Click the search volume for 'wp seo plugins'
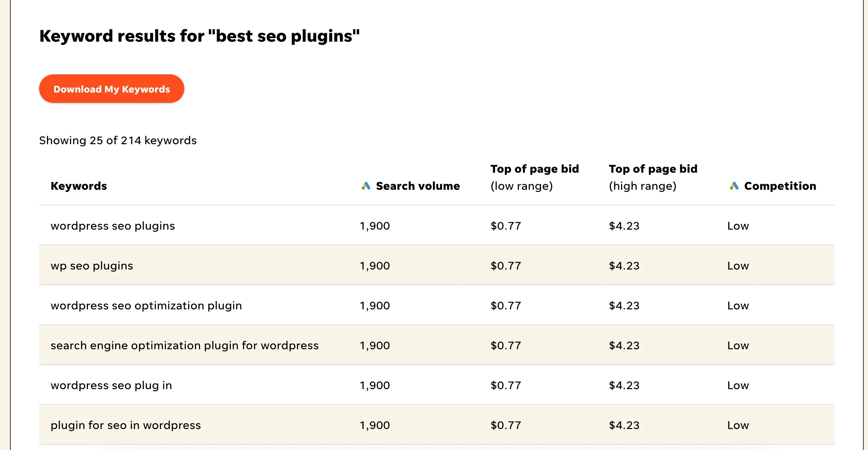Screen dimensions: 868x450 pos(375,266)
